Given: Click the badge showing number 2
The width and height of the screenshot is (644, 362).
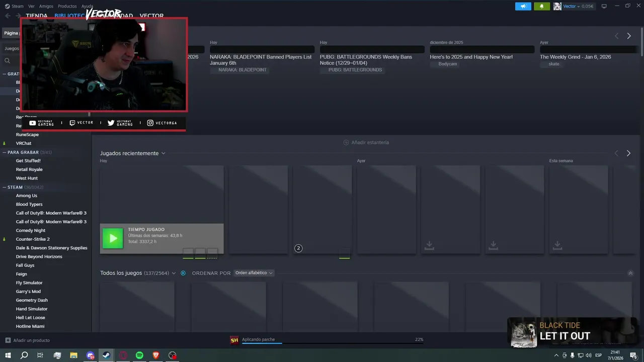Looking at the screenshot, I should pyautogui.click(x=298, y=248).
